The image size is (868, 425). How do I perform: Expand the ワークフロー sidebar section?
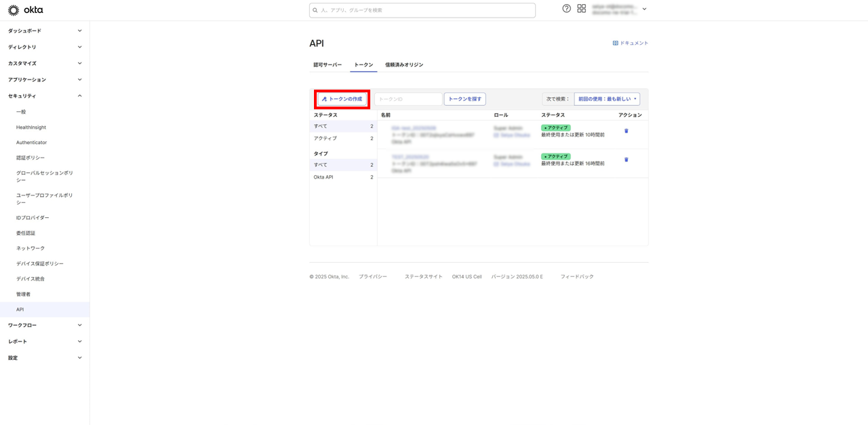coord(44,325)
